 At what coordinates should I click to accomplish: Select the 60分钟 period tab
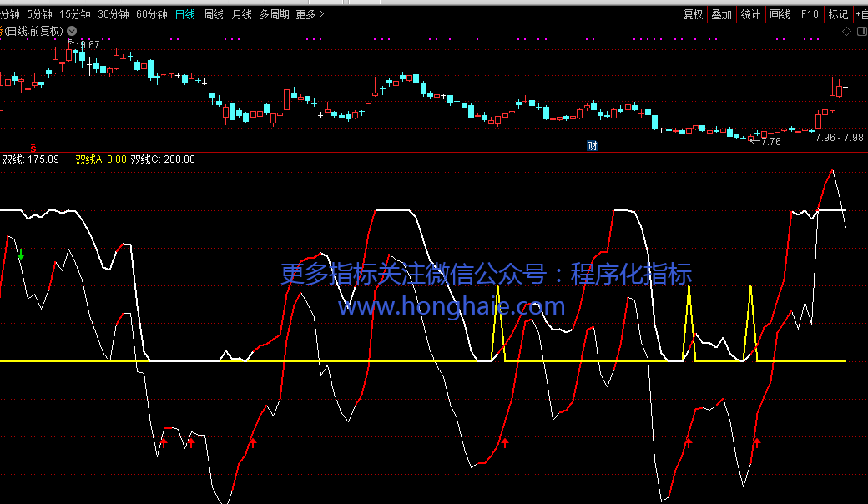[x=152, y=14]
